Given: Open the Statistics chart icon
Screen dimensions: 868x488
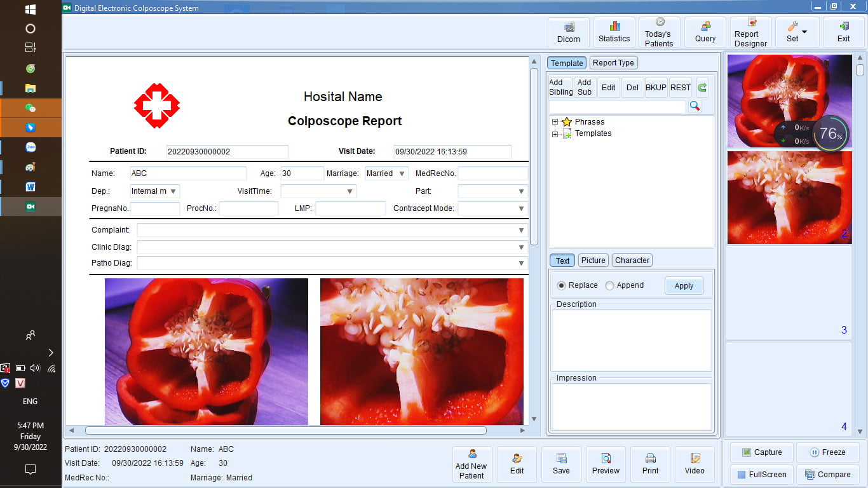Looking at the screenshot, I should 614,32.
